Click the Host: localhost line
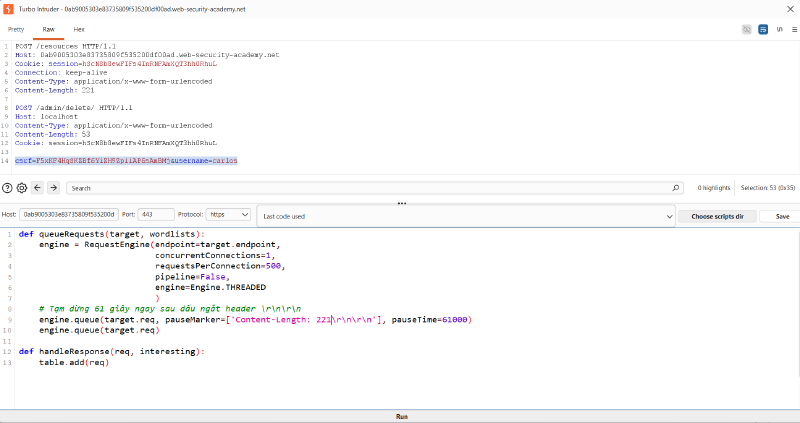The height and width of the screenshot is (423, 800). coord(46,116)
